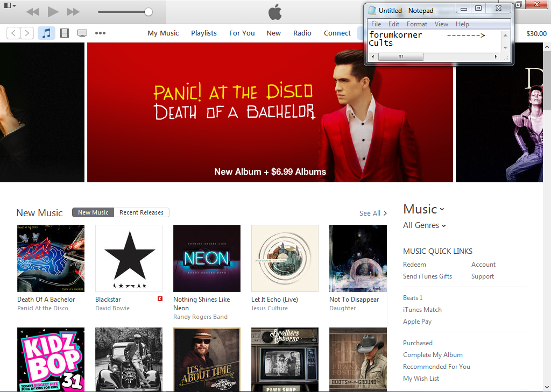Open the Playlists tab
Image resolution: width=551 pixels, height=392 pixels.
(x=204, y=33)
